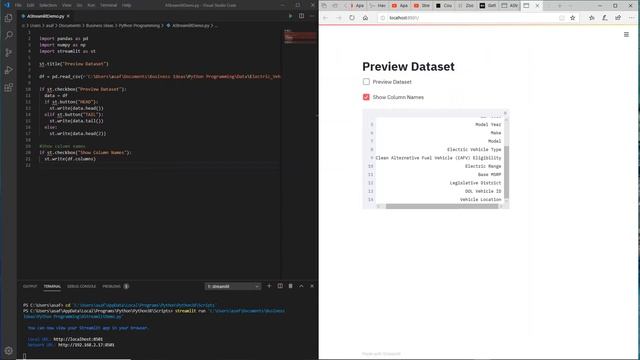Click the column table's horizontal scrollbar thumb
The width and height of the screenshot is (640, 360).
(442, 207)
